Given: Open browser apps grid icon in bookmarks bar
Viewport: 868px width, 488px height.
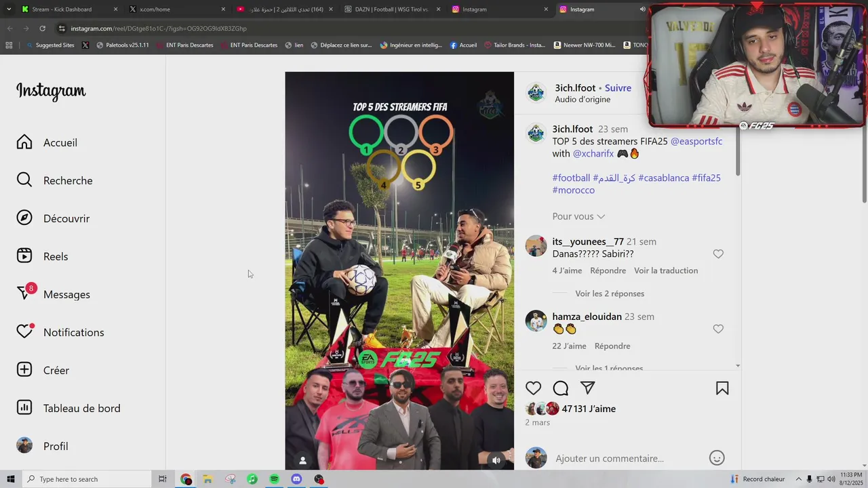Looking at the screenshot, I should [9, 45].
